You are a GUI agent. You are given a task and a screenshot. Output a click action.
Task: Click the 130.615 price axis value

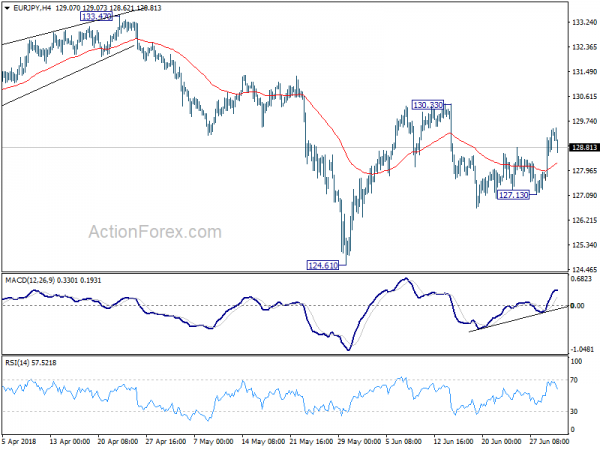coord(584,96)
